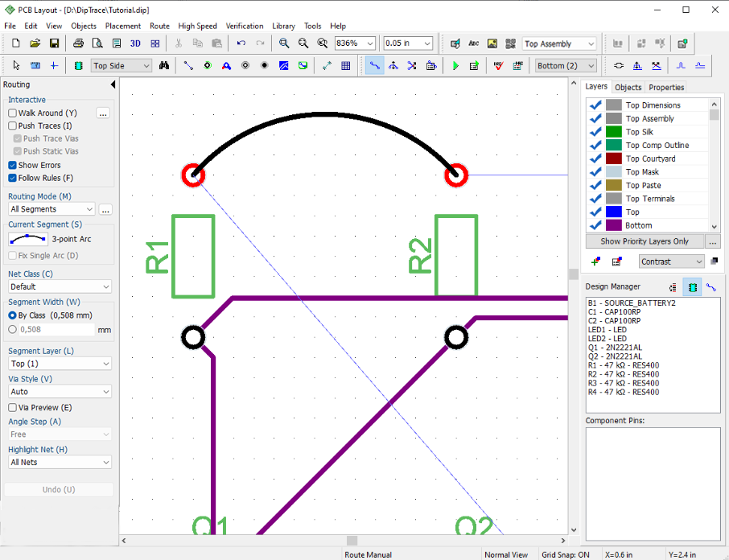The height and width of the screenshot is (560, 729).
Task: Open the Top Assembly layer dropdown
Action: pyautogui.click(x=591, y=43)
